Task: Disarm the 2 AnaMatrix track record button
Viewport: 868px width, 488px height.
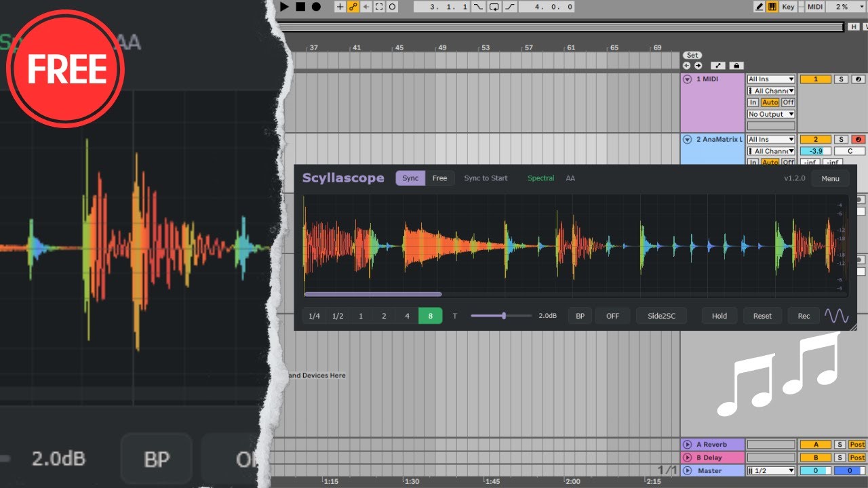Action: pyautogui.click(x=857, y=140)
